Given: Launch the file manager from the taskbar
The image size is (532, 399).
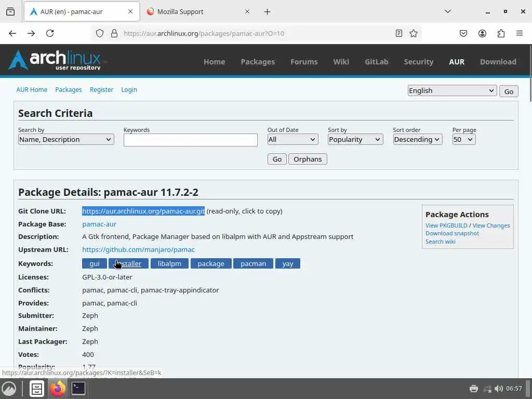Looking at the screenshot, I should (x=37, y=389).
